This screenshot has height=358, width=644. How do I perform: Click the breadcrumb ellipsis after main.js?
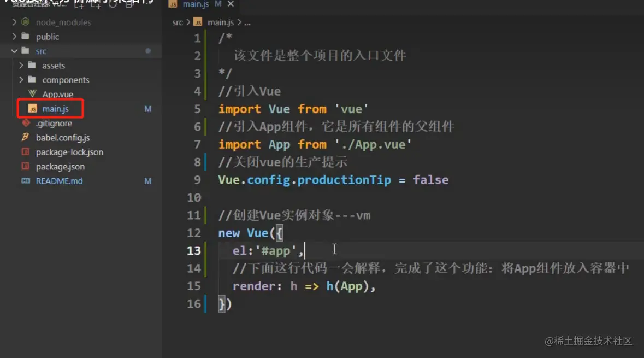[x=247, y=22]
